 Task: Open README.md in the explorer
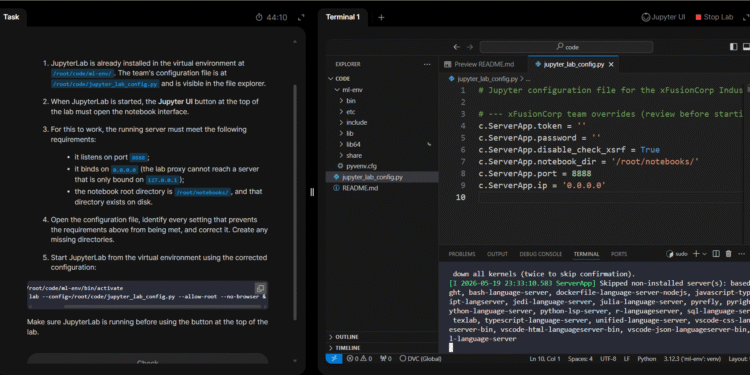pos(360,188)
